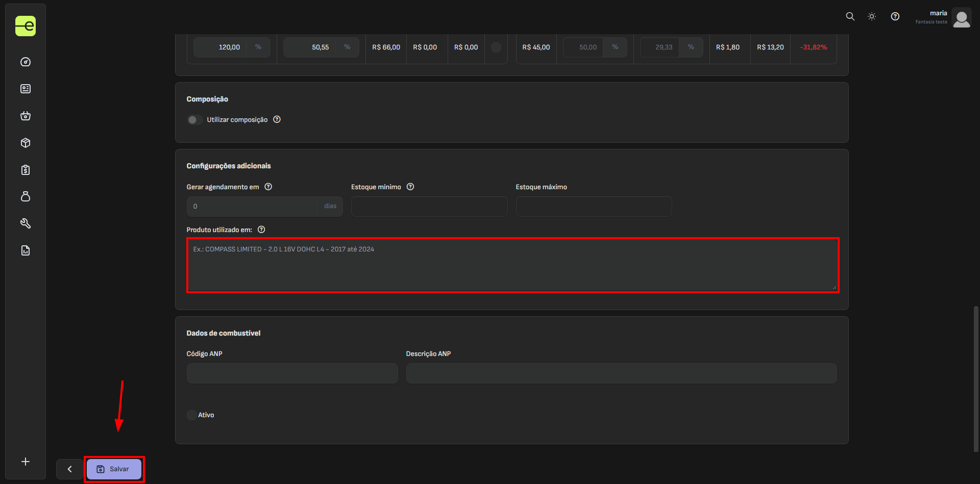Click the R$ 13,20 value
Image resolution: width=980 pixels, height=484 pixels.
tap(770, 47)
